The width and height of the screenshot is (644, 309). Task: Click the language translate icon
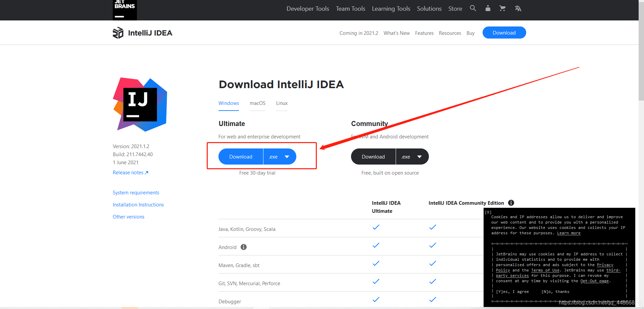(x=518, y=8)
